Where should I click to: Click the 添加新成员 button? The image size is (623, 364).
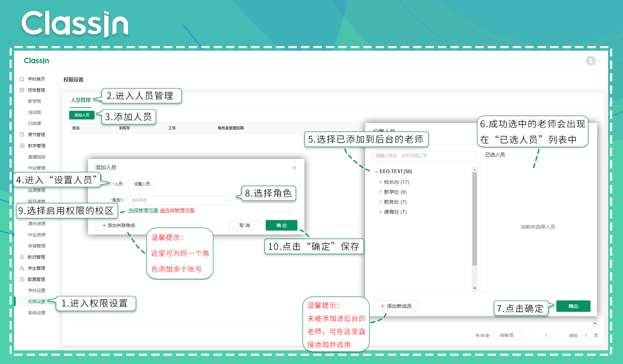(x=396, y=306)
